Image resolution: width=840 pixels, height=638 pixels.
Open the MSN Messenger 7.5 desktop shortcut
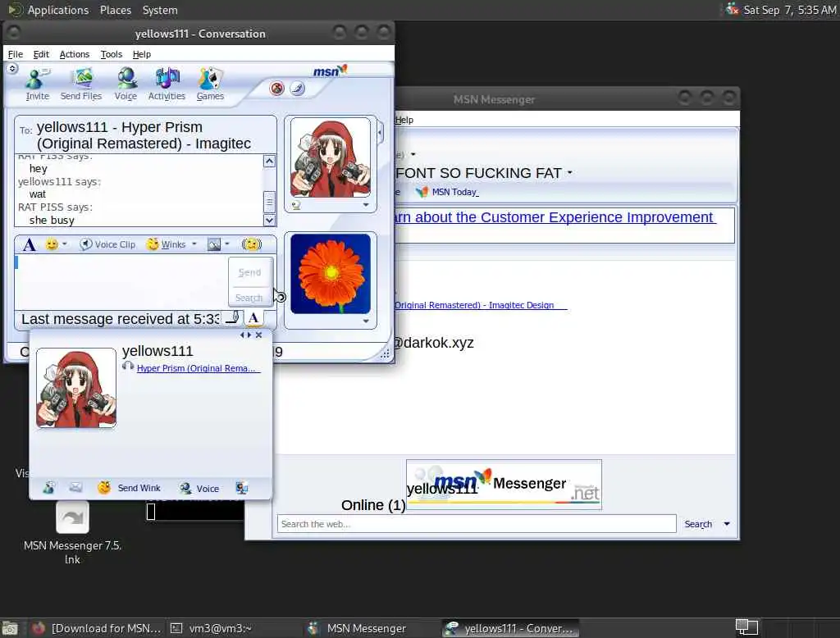tap(72, 531)
